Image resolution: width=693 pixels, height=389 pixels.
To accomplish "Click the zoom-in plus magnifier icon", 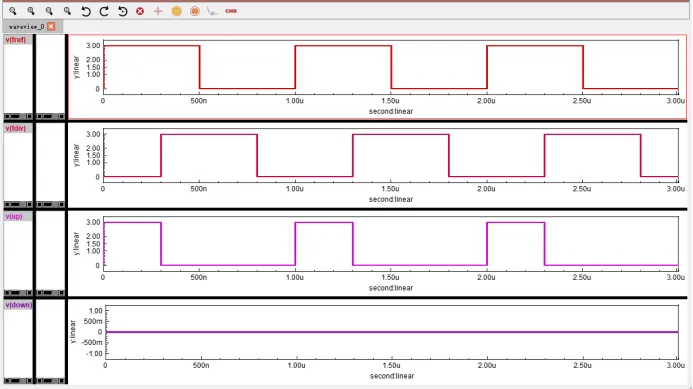I will click(x=31, y=11).
